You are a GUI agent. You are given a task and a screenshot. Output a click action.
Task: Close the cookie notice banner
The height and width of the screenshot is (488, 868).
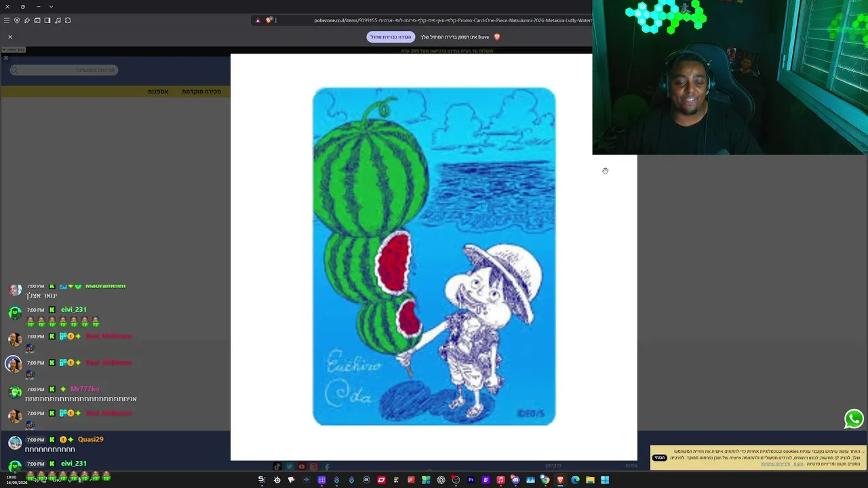[x=863, y=451]
